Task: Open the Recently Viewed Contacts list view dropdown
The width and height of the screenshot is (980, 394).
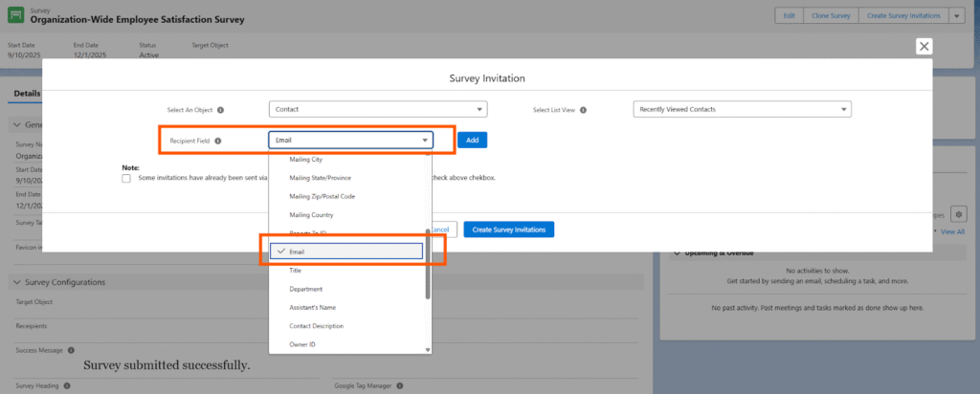Action: [x=742, y=109]
